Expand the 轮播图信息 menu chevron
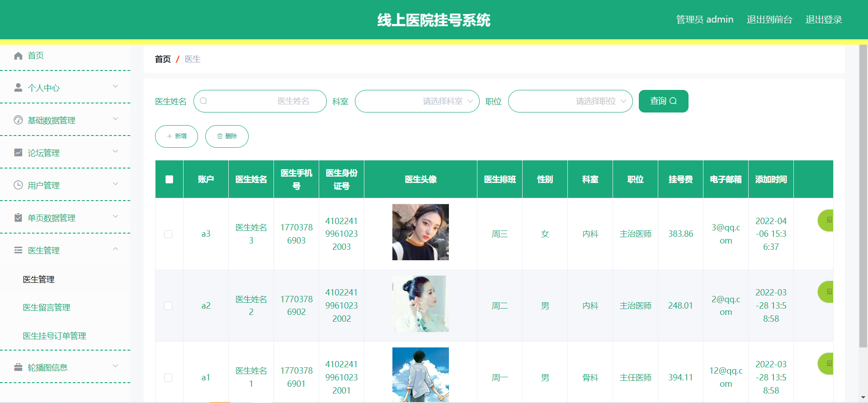Image resolution: width=868 pixels, height=403 pixels. [x=115, y=366]
